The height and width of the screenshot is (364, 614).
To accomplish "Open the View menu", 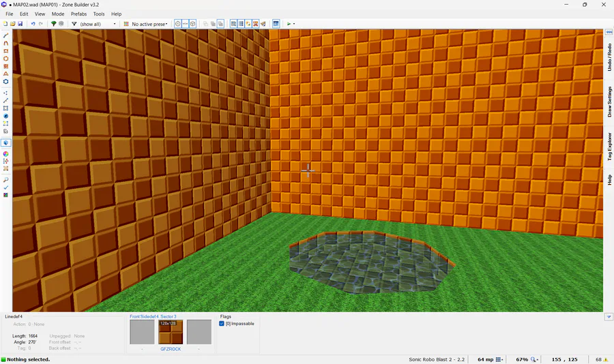I will click(40, 14).
